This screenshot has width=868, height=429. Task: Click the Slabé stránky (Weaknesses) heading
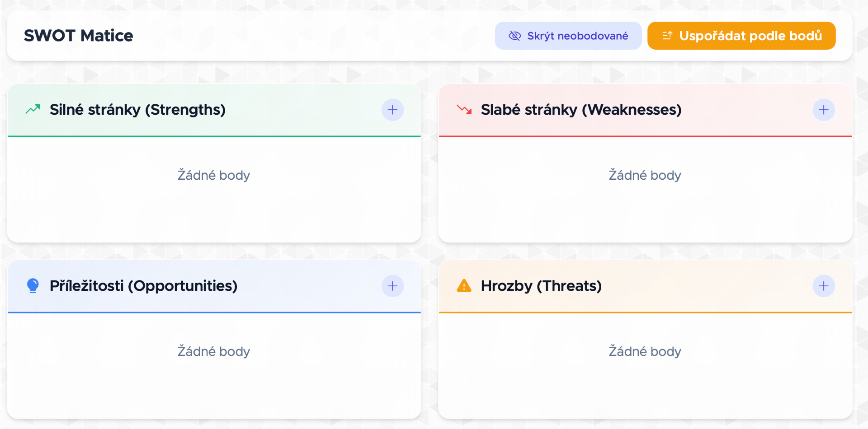click(x=581, y=110)
